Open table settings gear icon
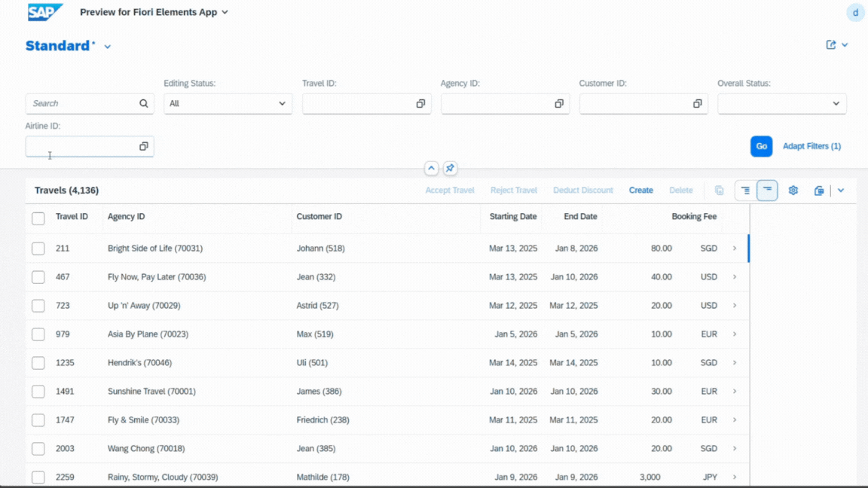Viewport: 868px width, 488px height. (793, 191)
